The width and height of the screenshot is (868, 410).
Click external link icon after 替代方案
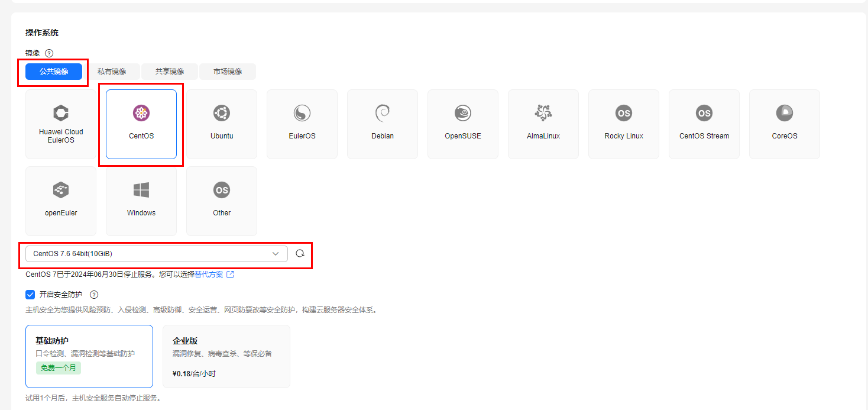pyautogui.click(x=231, y=275)
